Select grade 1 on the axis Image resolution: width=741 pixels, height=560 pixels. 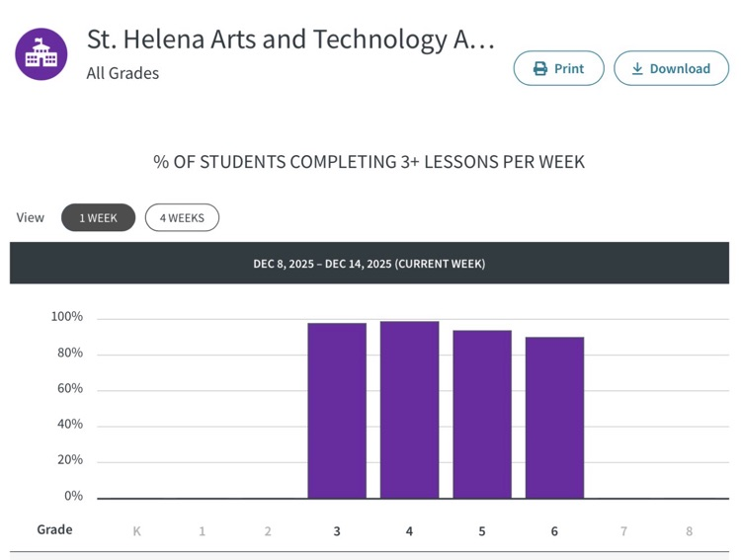[x=203, y=531]
